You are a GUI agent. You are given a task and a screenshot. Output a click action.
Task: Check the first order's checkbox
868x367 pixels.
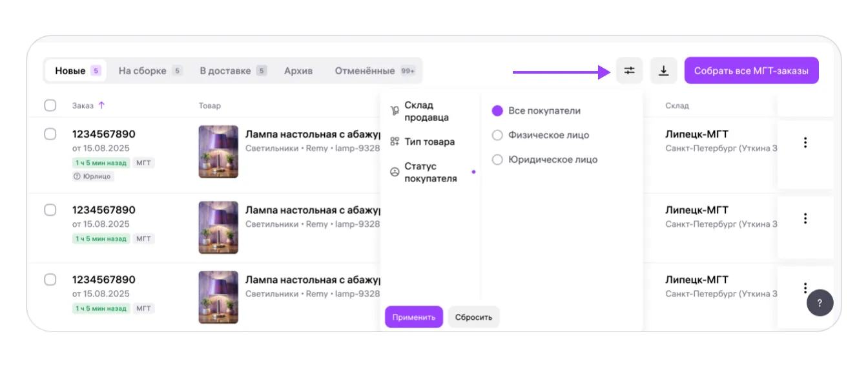click(x=50, y=134)
